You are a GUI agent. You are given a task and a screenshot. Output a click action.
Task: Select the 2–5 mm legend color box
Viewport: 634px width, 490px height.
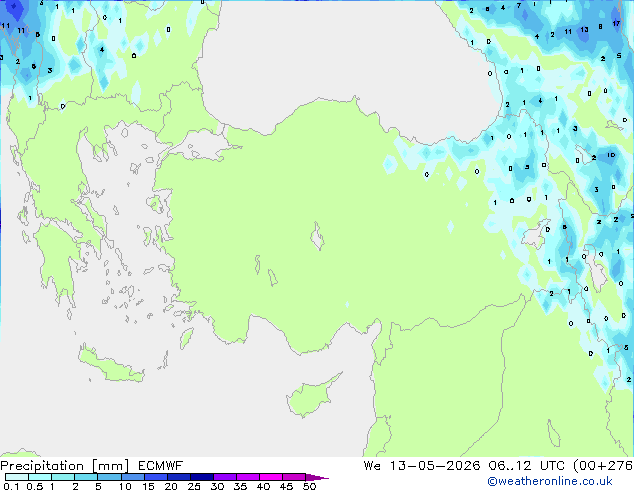point(86,477)
